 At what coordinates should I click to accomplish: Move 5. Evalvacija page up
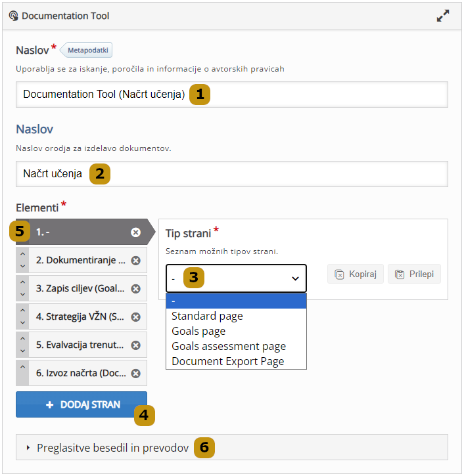(x=22, y=339)
